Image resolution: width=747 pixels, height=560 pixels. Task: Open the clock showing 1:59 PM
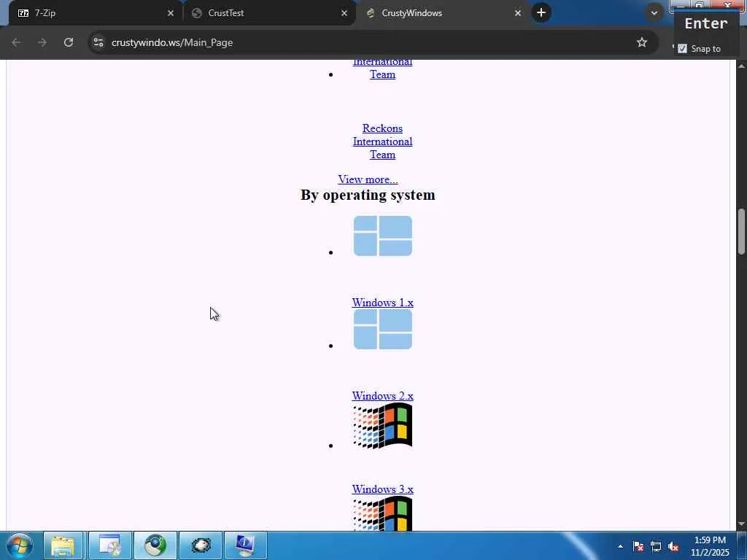click(x=710, y=546)
